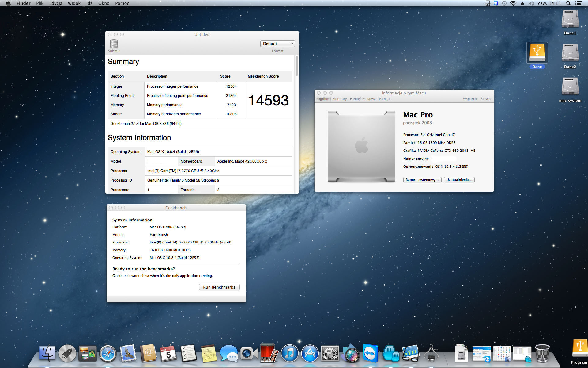The height and width of the screenshot is (368, 588).
Task: Click the Integer score 12504
Action: point(231,86)
